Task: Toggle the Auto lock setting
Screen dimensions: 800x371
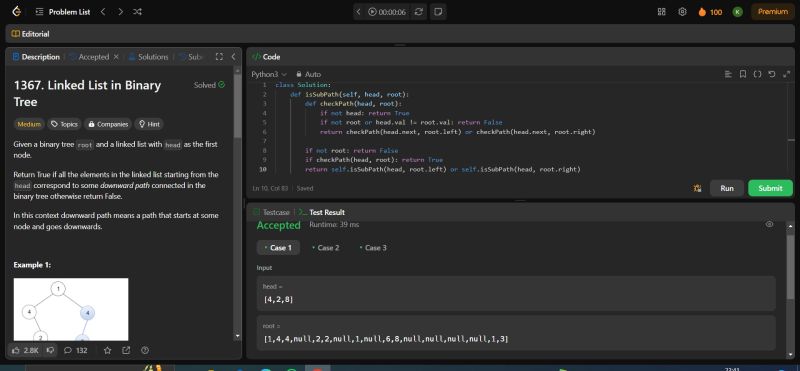Action: (x=309, y=75)
